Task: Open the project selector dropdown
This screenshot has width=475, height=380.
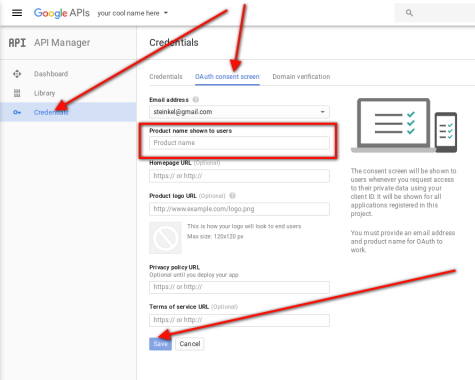Action: coord(132,13)
